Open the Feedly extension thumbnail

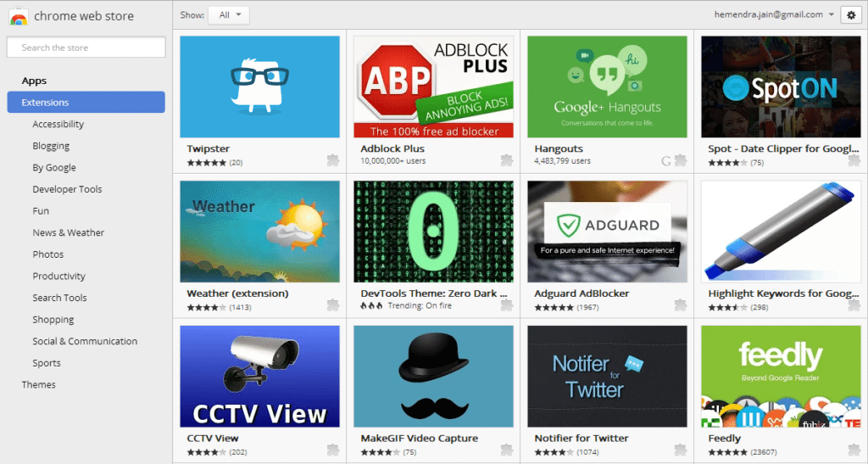tap(779, 376)
